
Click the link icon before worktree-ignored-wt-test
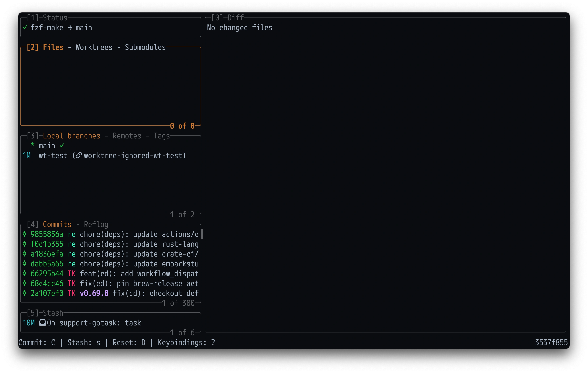pos(78,155)
